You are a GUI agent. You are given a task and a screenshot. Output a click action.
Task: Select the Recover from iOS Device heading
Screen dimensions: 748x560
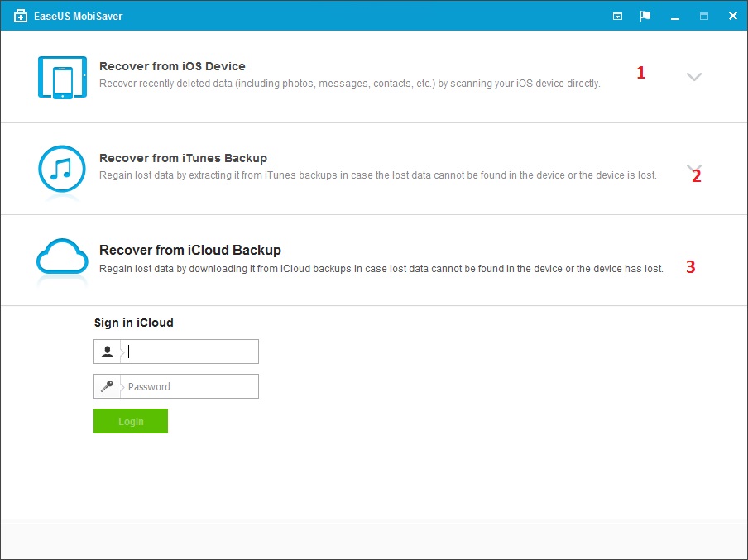[172, 66]
